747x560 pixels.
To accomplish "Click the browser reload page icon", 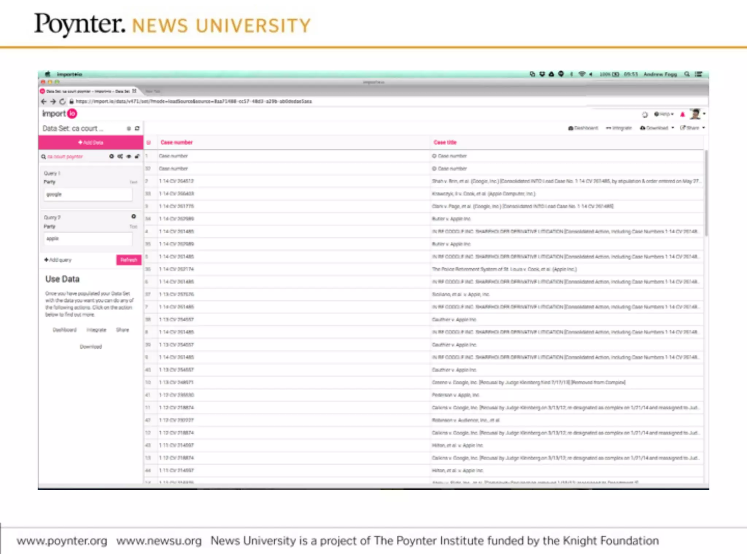I will point(62,102).
